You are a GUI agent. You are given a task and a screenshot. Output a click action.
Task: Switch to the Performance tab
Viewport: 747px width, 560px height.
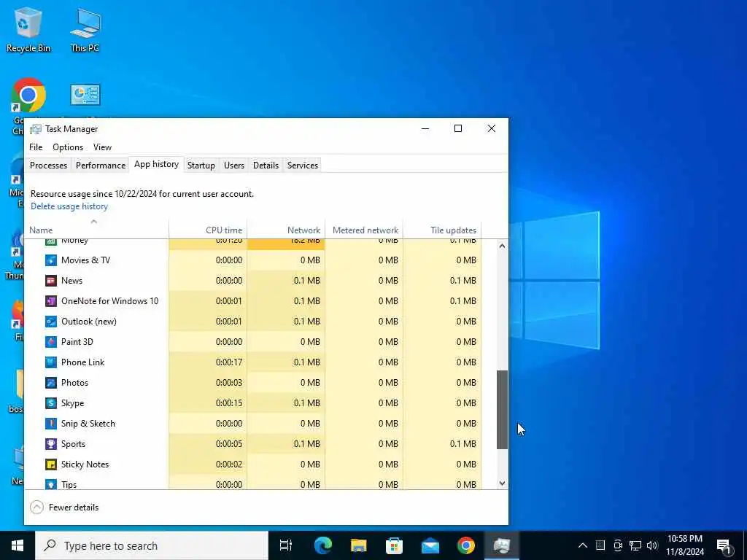tap(101, 166)
